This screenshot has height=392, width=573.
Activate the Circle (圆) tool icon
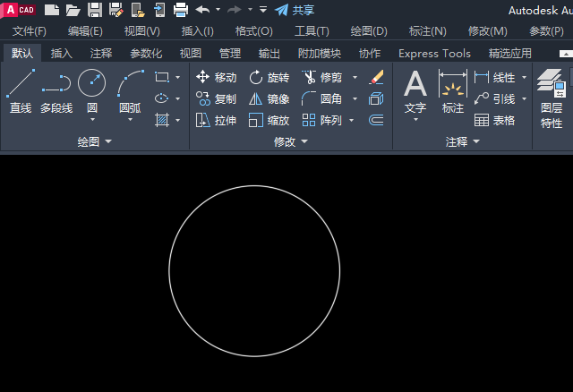(91, 83)
